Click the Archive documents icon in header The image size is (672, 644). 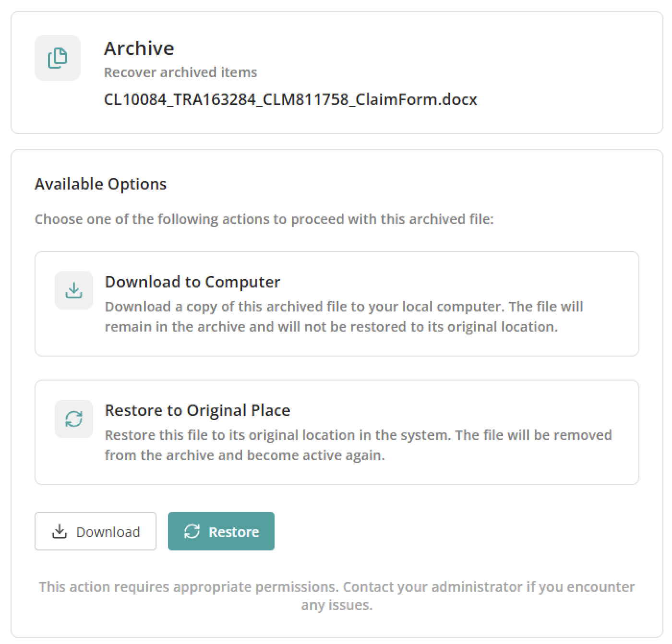pos(58,58)
